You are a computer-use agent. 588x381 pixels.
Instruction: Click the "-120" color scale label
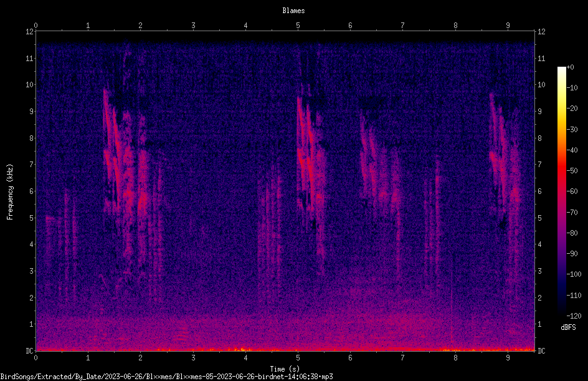[x=574, y=316]
